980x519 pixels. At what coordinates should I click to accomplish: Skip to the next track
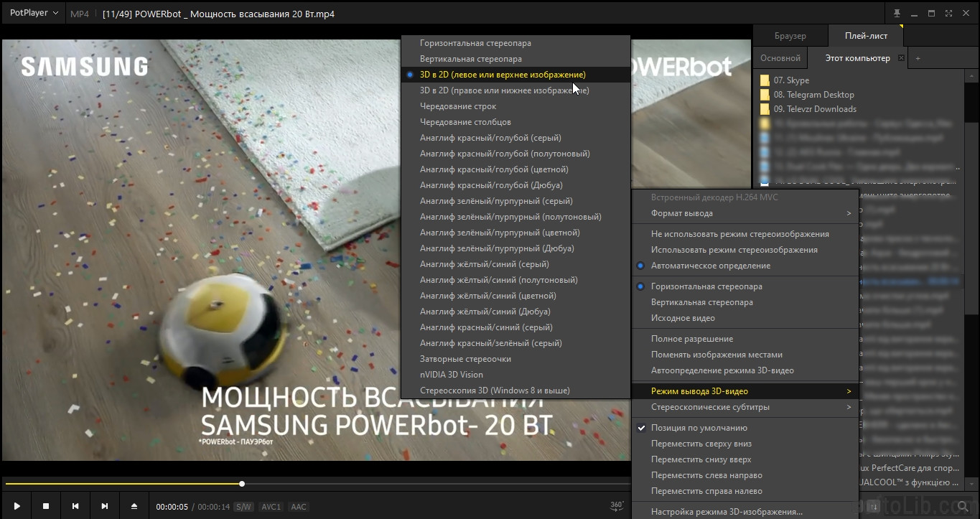[x=105, y=506]
